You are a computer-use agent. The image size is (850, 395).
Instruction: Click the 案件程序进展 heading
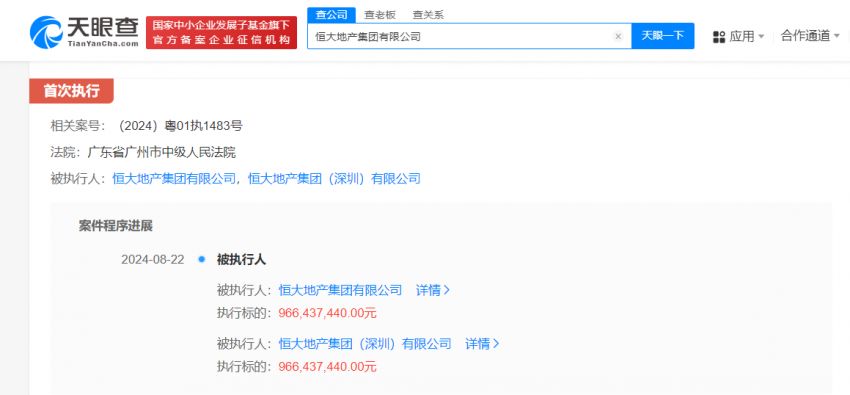(115, 226)
